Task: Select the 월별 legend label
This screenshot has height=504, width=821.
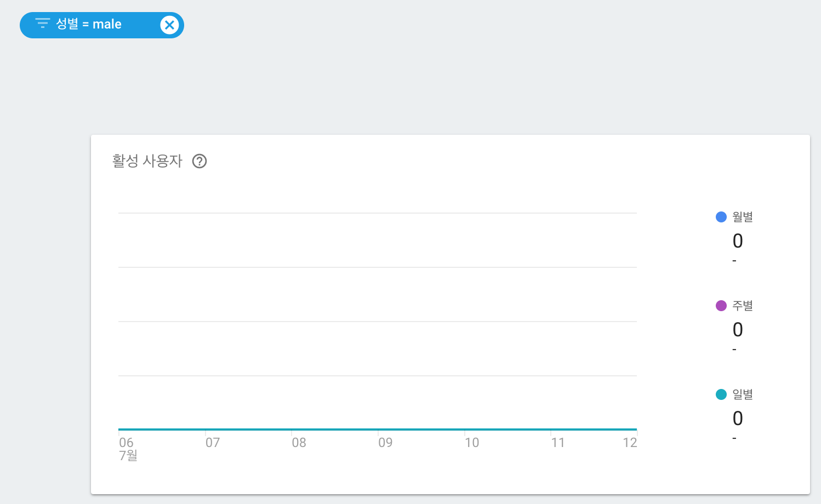Action: coord(743,217)
